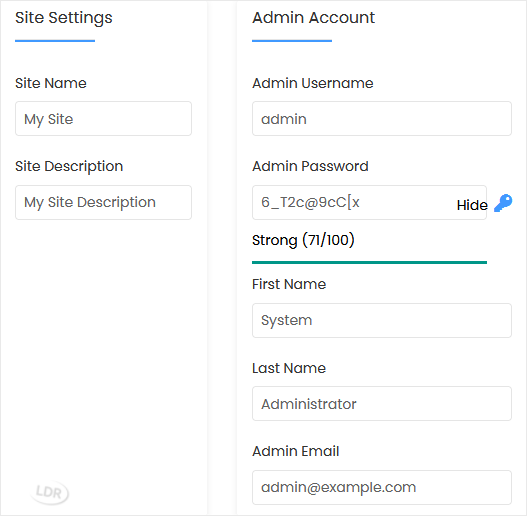Click the Admin Account section heading
The width and height of the screenshot is (527, 516).
(313, 17)
